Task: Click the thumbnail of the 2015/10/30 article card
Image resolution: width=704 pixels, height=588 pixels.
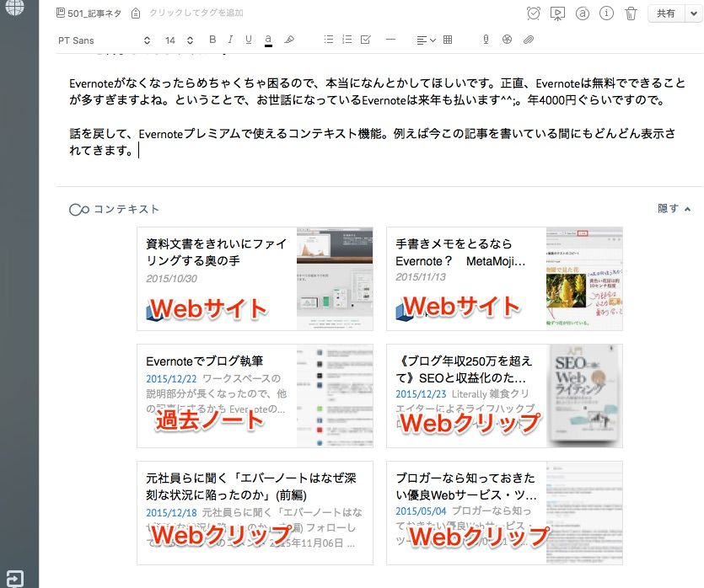Action: 335,279
